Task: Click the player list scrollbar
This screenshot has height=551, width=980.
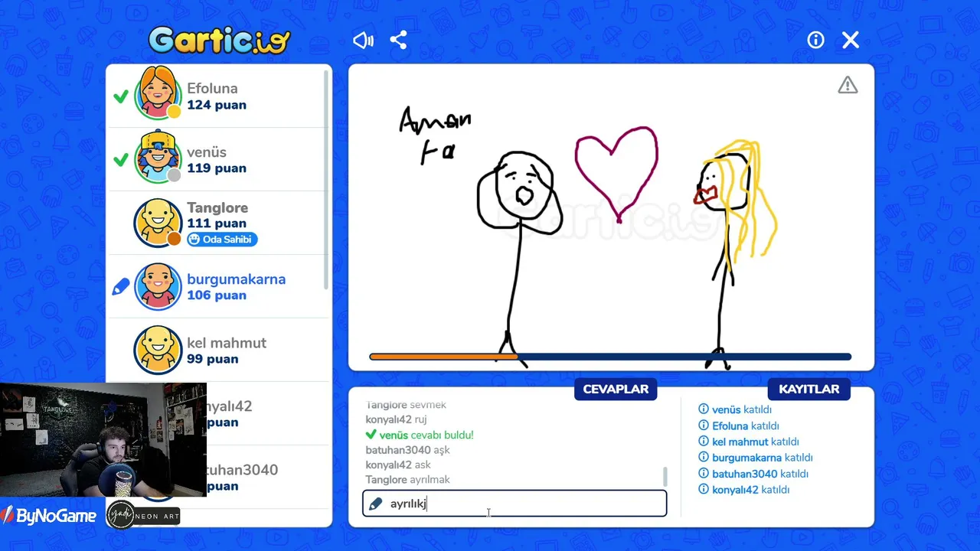Action: tap(327, 180)
